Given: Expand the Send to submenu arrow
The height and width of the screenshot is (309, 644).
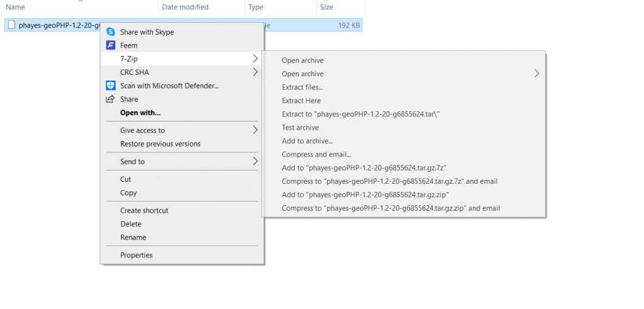Looking at the screenshot, I should click(x=255, y=161).
